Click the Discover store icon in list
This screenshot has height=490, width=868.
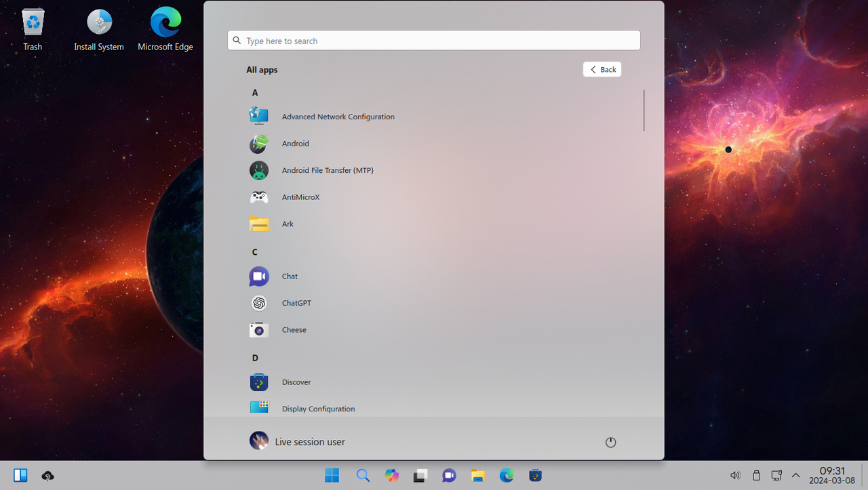pos(259,382)
